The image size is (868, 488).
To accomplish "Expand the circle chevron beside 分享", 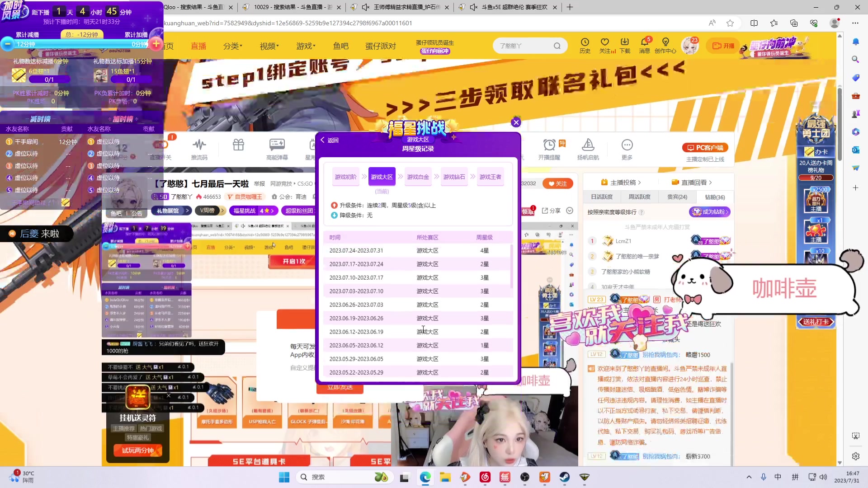I will click(570, 211).
